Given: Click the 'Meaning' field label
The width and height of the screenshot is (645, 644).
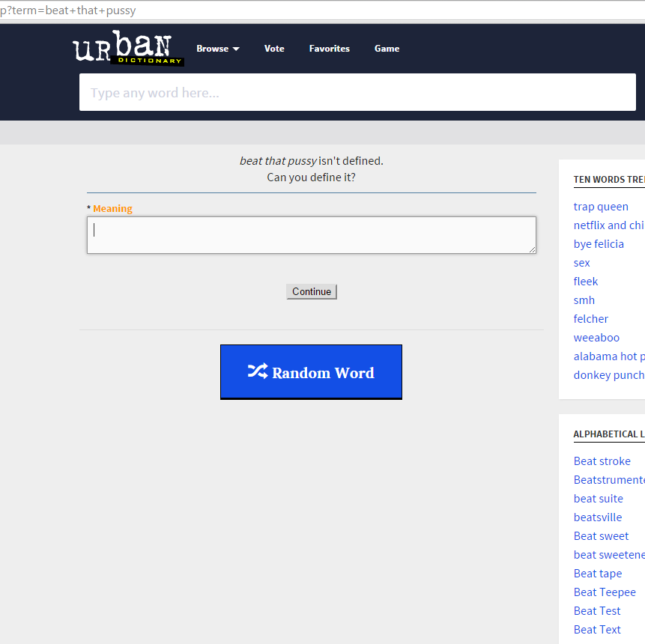Looking at the screenshot, I should 112,208.
